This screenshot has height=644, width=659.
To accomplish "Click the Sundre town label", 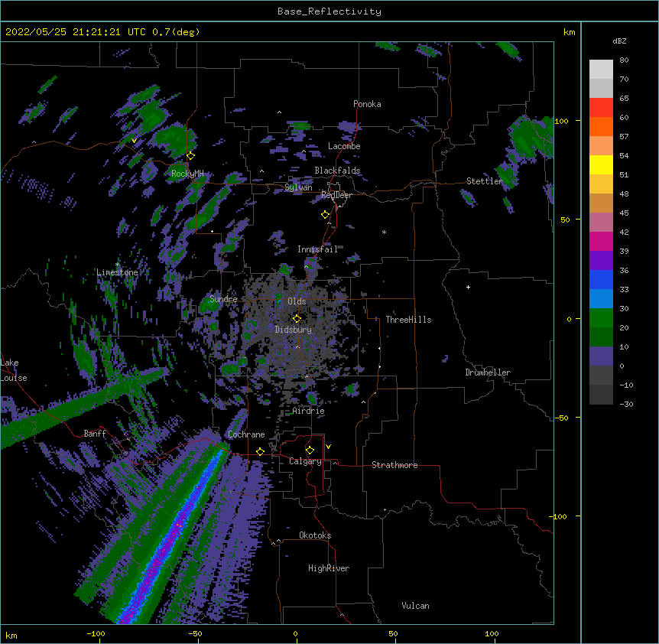I will pyautogui.click(x=223, y=299).
